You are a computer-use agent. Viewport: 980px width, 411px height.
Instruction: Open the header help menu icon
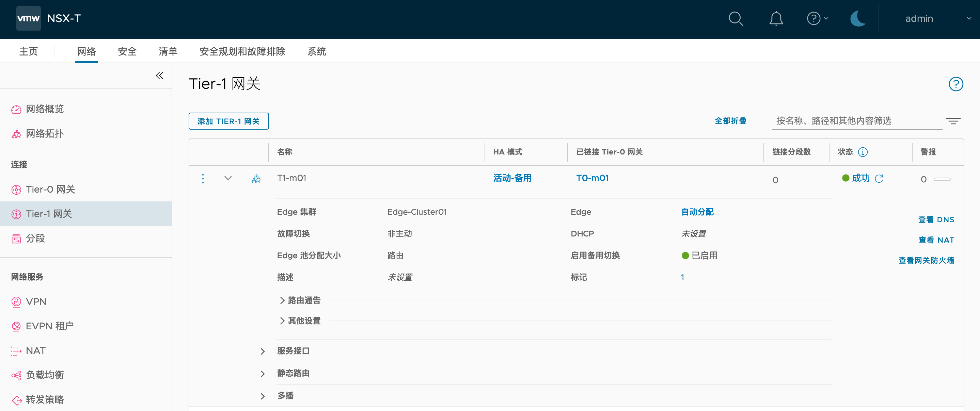pos(817,19)
